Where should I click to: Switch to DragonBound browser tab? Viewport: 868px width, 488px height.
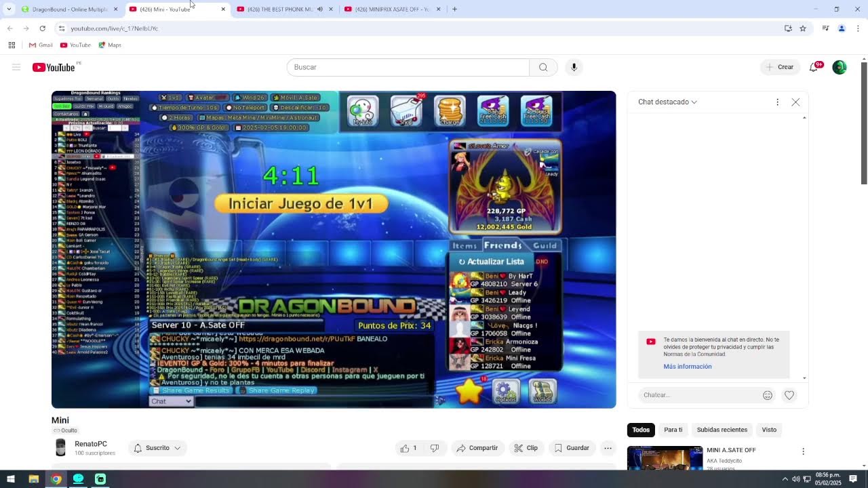coord(69,9)
